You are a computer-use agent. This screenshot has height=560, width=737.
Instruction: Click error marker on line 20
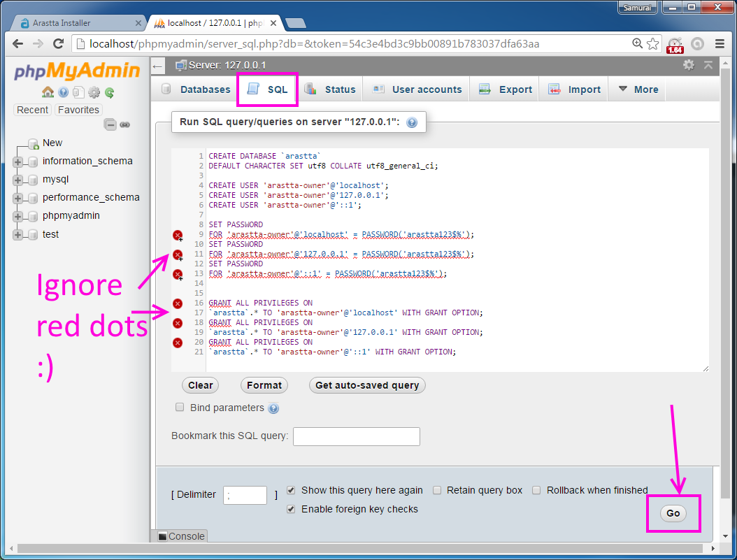pyautogui.click(x=178, y=343)
